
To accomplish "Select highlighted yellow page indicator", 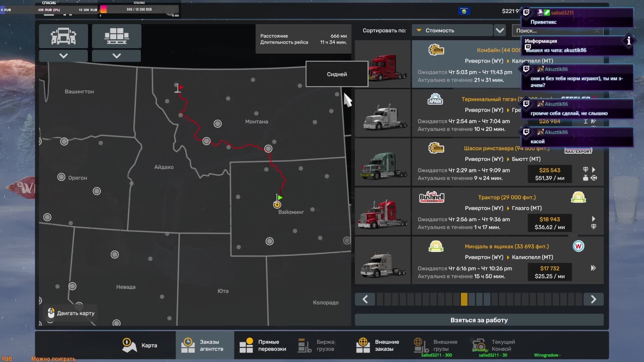I will pos(464,299).
